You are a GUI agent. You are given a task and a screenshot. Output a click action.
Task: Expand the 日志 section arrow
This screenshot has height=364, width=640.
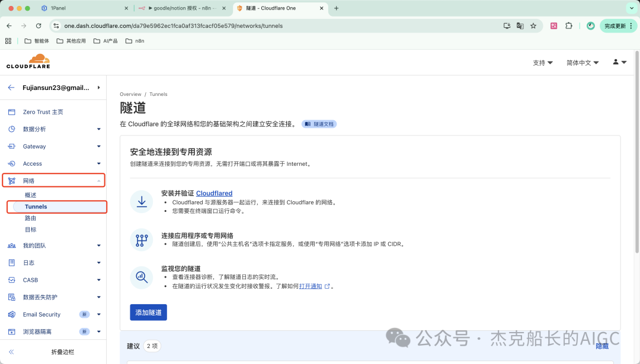[x=99, y=263]
